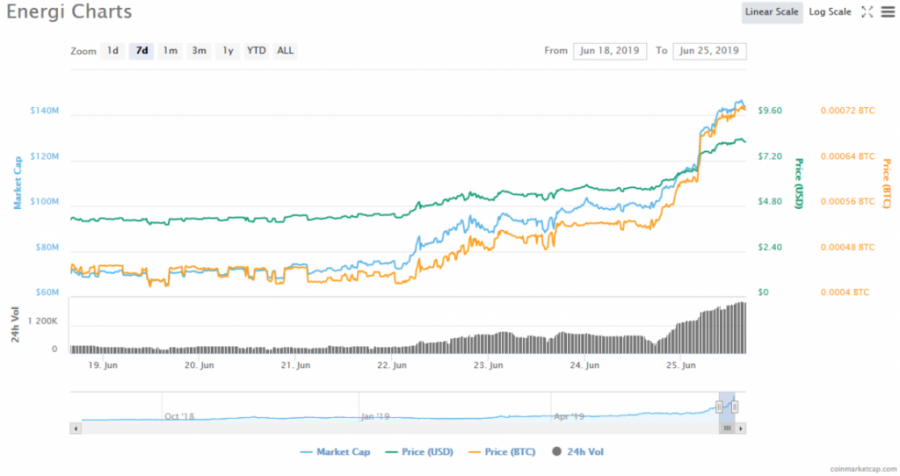Click the 22. Jun axis label
This screenshot has width=900, height=476.
click(x=391, y=365)
